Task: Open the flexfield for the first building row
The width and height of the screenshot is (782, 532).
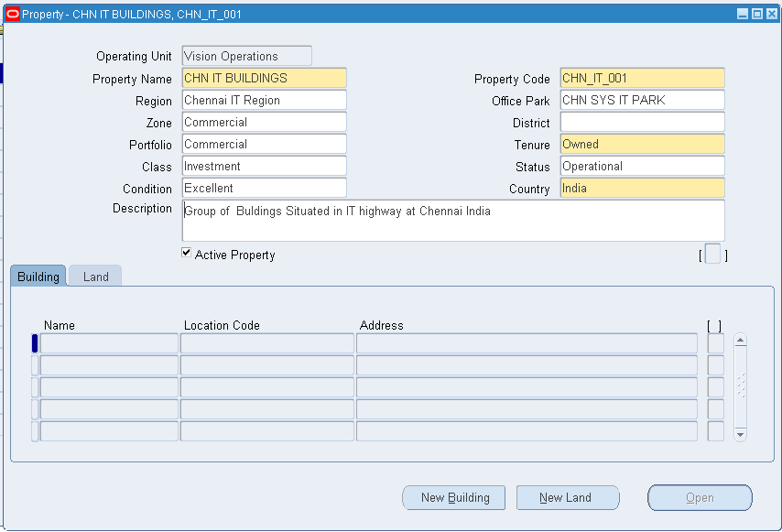Action: coord(715,342)
